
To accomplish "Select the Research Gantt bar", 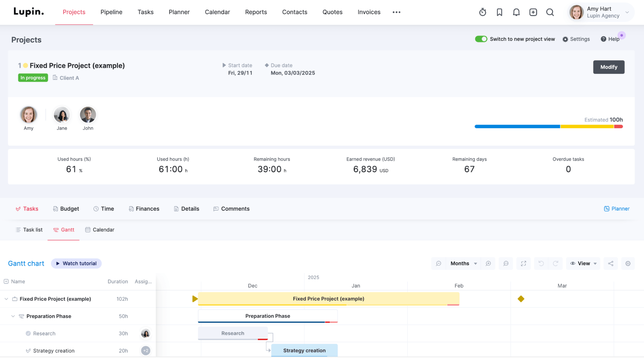I will click(233, 333).
